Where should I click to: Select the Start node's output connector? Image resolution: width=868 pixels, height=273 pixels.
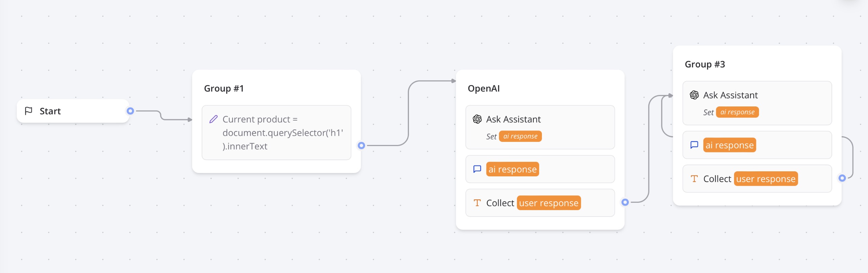pyautogui.click(x=130, y=111)
